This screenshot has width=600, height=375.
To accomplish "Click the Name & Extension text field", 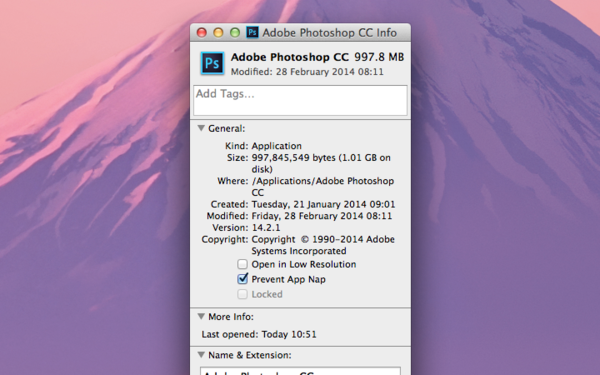I will click(x=300, y=371).
